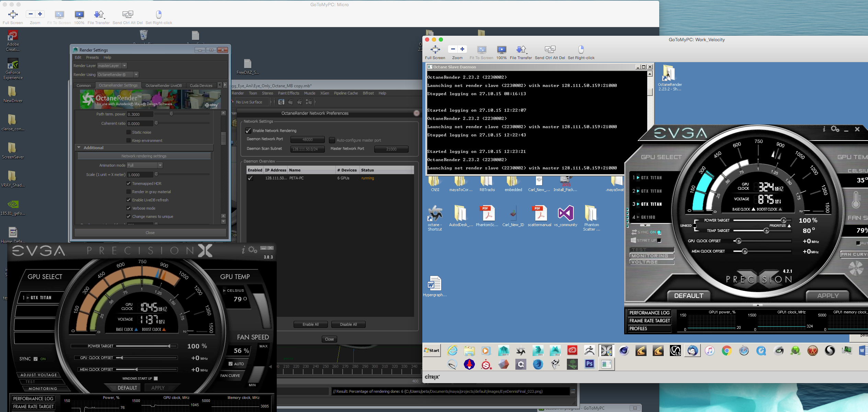
Task: Click Full Screen icon in Work_Velocity toolbar
Action: coord(435,50)
